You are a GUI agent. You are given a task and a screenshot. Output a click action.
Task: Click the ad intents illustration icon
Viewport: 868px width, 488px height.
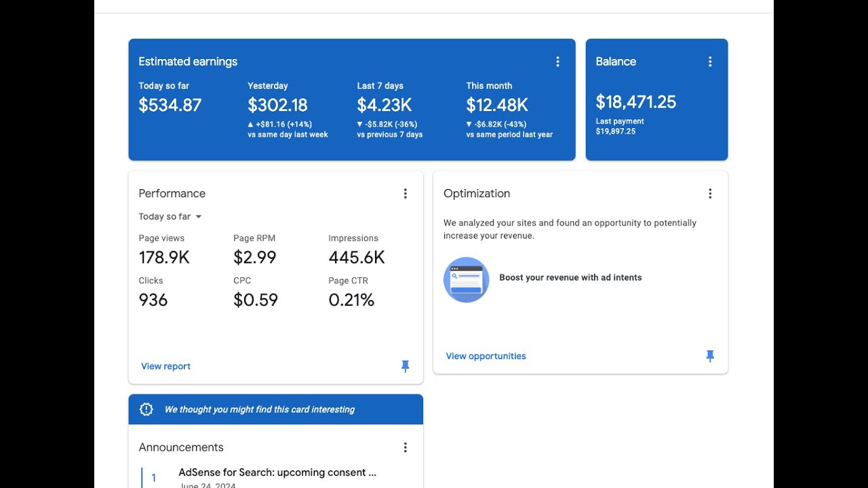pyautogui.click(x=466, y=279)
